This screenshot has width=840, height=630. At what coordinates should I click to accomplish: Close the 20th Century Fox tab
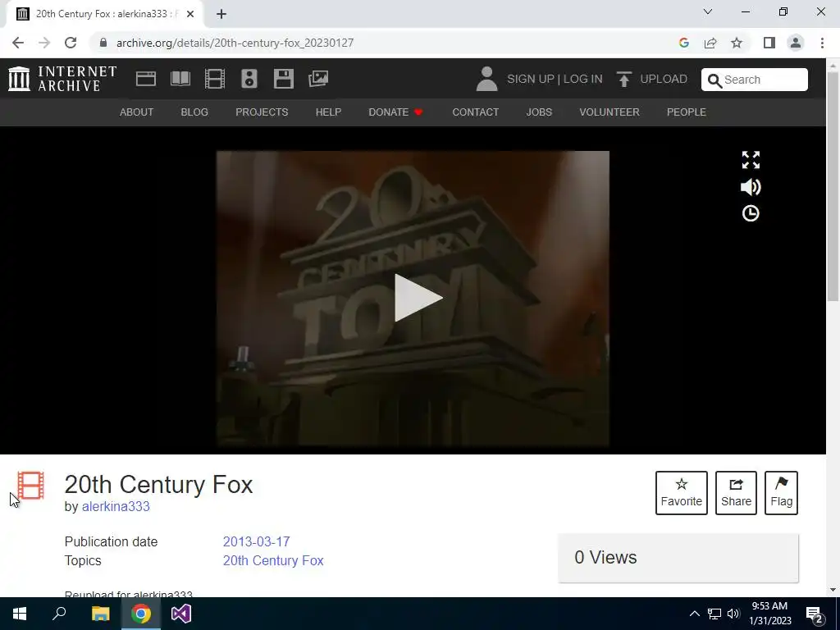[190, 14]
